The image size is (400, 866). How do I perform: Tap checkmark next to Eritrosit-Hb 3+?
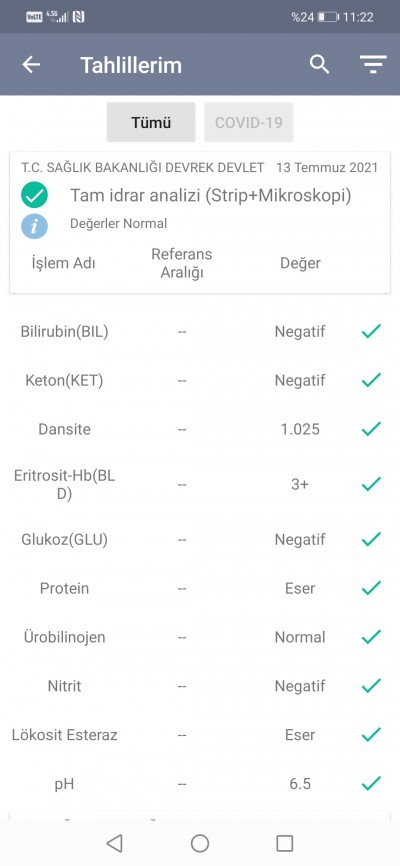(371, 484)
